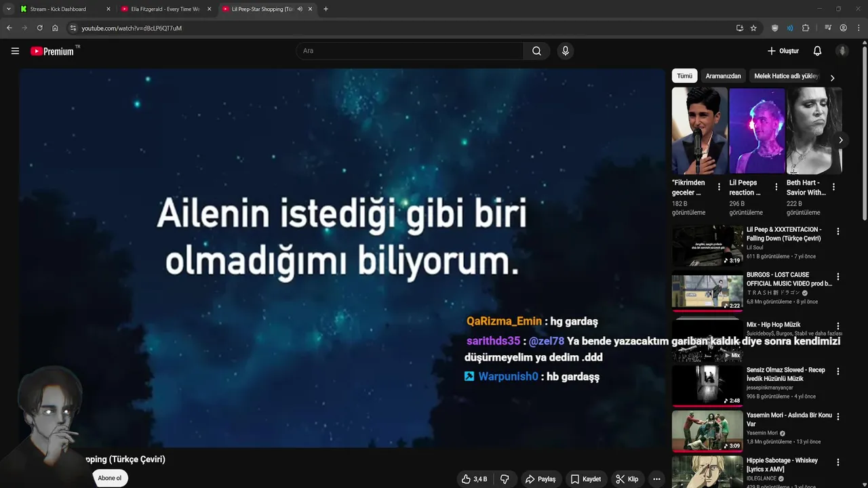Go back in browser history

tap(9, 28)
